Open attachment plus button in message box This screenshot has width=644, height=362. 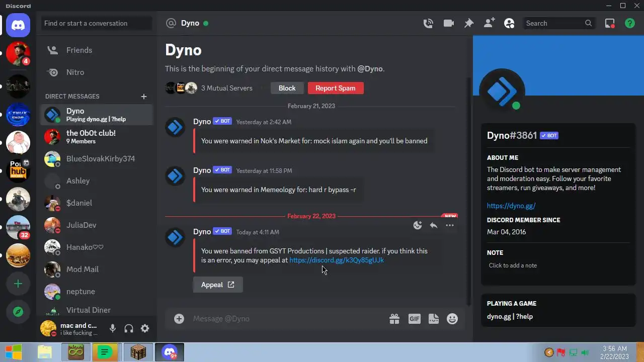[x=179, y=319]
